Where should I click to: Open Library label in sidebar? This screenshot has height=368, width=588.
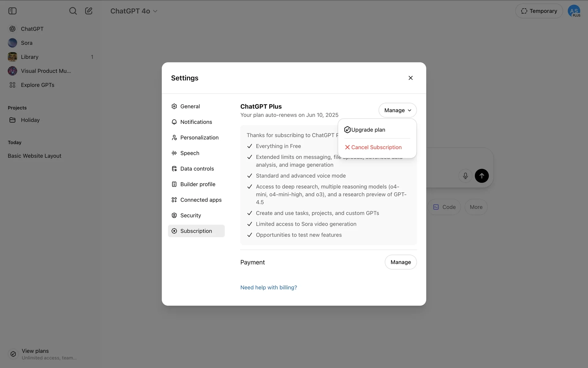30,57
